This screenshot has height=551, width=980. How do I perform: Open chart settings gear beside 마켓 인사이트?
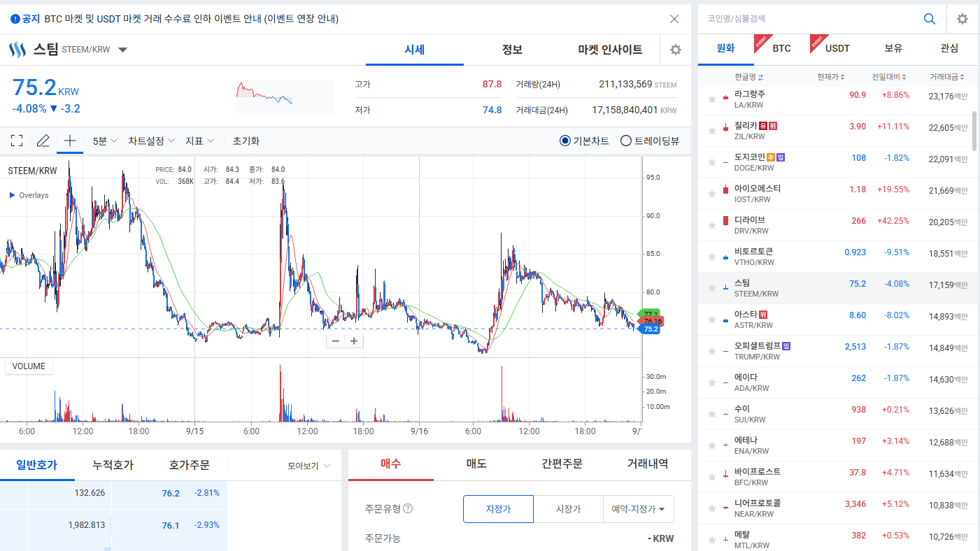coord(675,50)
